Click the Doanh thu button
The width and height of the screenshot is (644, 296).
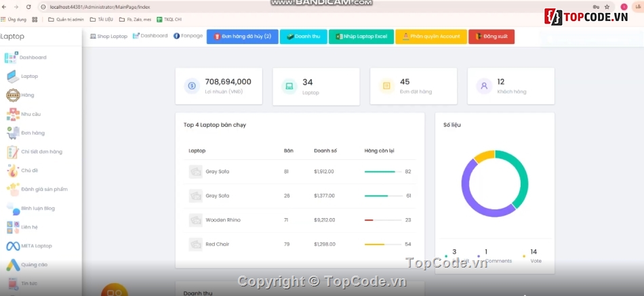coord(303,37)
